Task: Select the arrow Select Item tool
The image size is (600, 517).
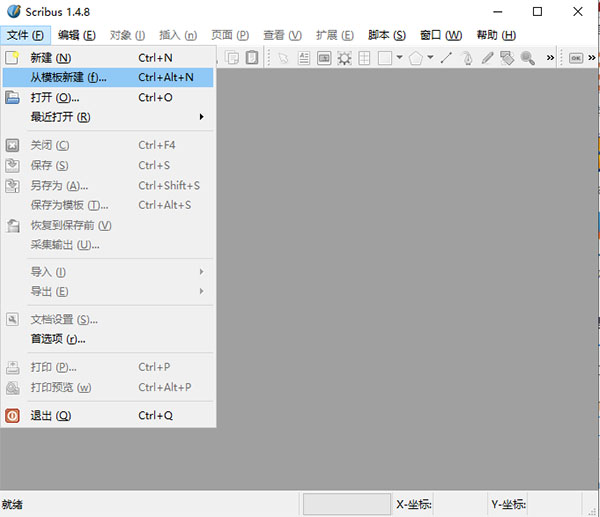Action: tap(283, 58)
